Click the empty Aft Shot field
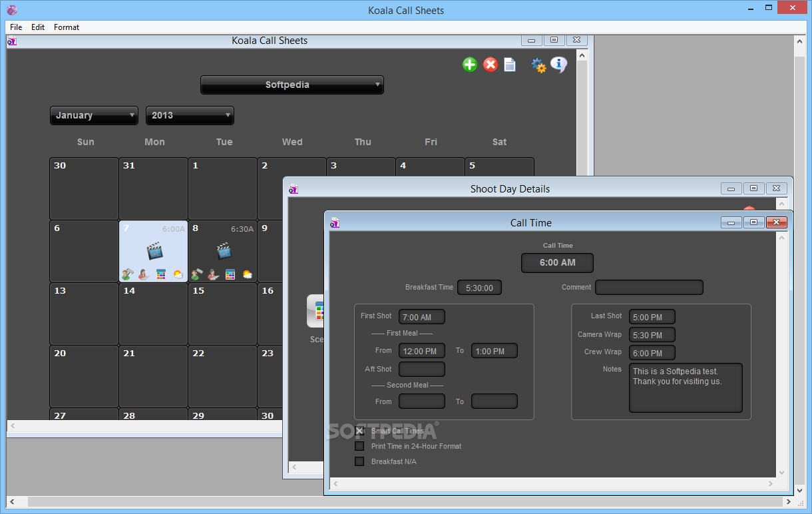 pyautogui.click(x=422, y=369)
